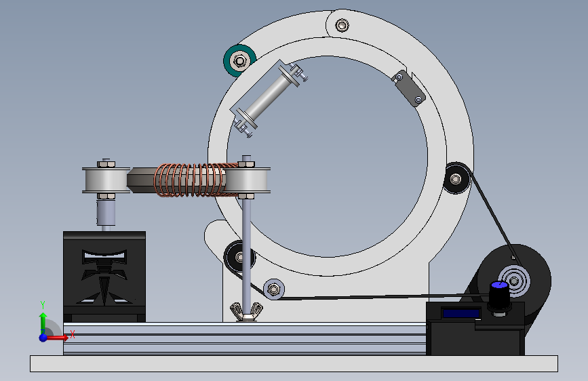This screenshot has height=381, width=588.
Task: Click the red X axis arrow of the triad
Action: coord(57,338)
